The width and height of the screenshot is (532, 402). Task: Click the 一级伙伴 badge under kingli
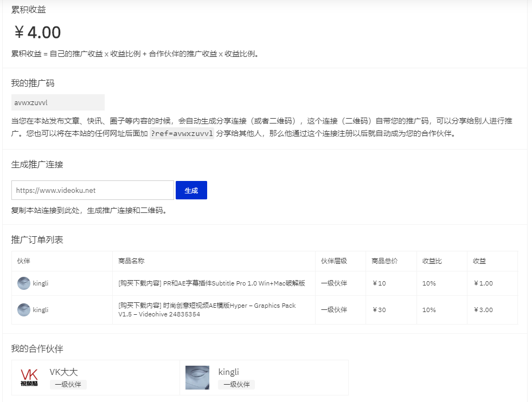236,384
